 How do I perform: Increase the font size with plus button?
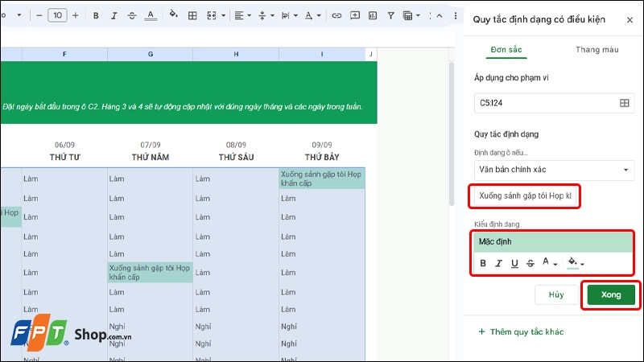coord(75,15)
